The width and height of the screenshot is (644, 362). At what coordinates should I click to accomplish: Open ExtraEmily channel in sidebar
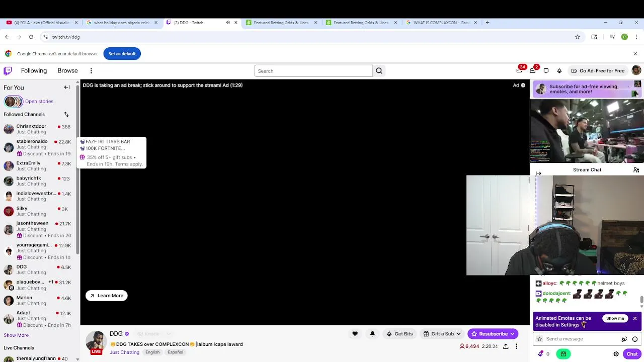point(38,166)
